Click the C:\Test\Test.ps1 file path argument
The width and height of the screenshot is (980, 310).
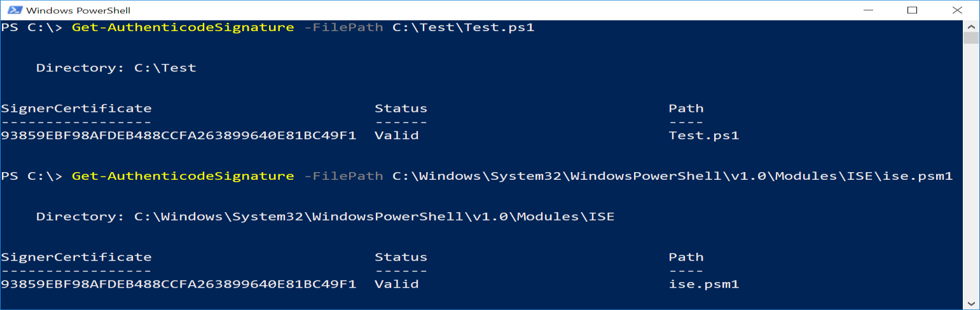(463, 28)
